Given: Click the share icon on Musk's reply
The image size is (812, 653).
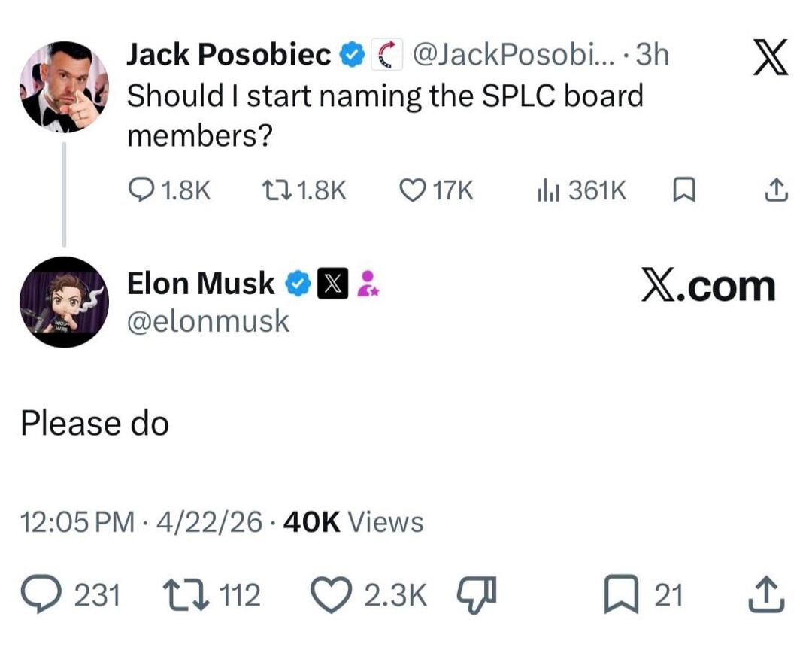Looking at the screenshot, I should [x=768, y=594].
